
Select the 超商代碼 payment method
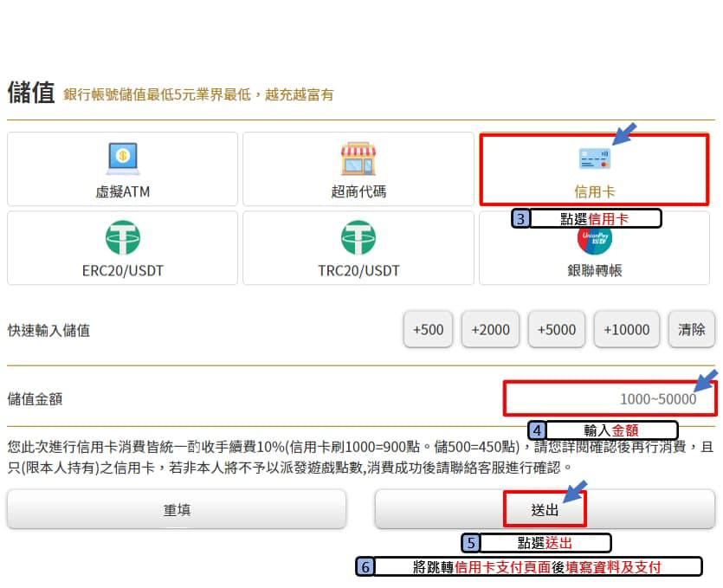tap(358, 191)
